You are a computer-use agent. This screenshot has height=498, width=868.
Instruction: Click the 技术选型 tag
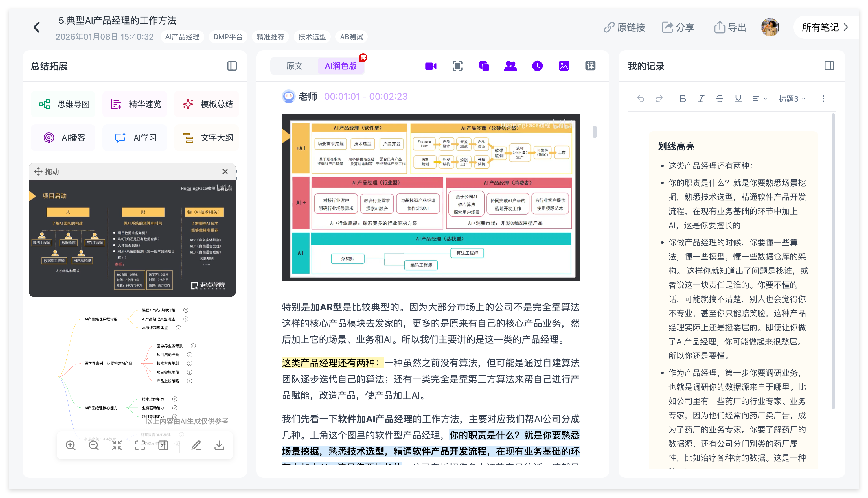(312, 37)
